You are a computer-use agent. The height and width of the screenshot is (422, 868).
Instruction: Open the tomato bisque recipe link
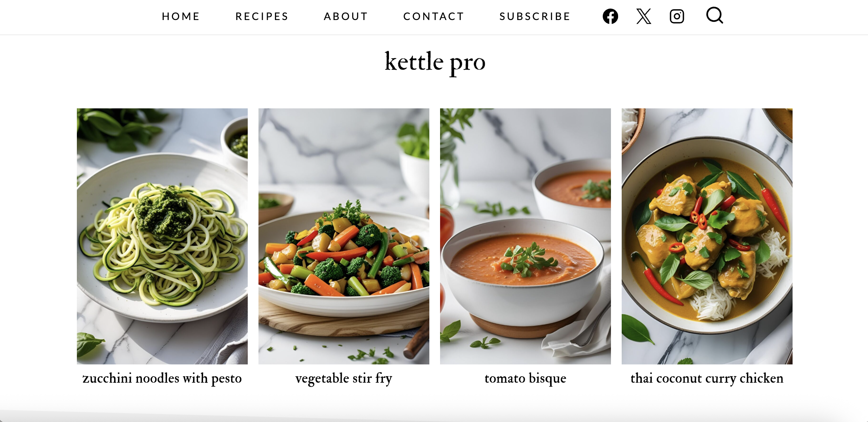[526, 378]
